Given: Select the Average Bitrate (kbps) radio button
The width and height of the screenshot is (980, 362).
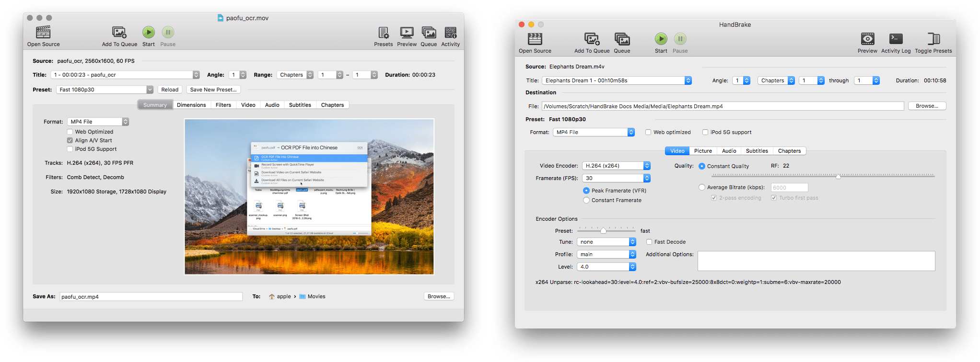Looking at the screenshot, I should pos(702,187).
